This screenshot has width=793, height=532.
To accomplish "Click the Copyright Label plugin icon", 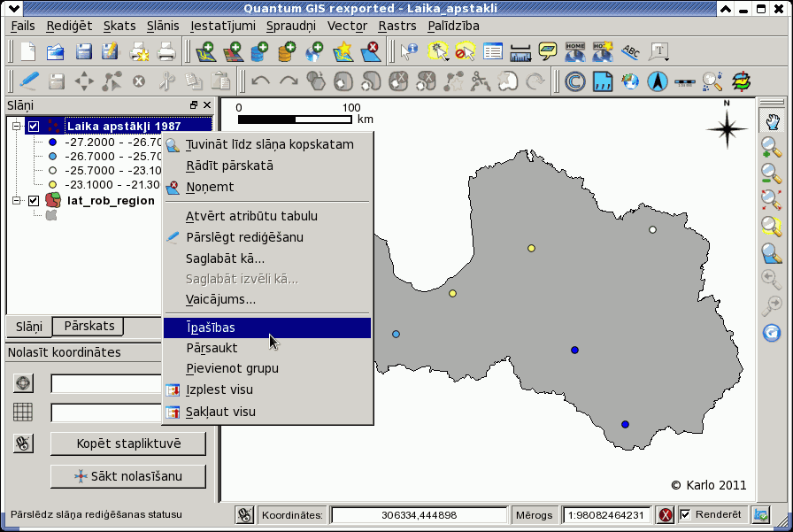I will click(x=575, y=81).
